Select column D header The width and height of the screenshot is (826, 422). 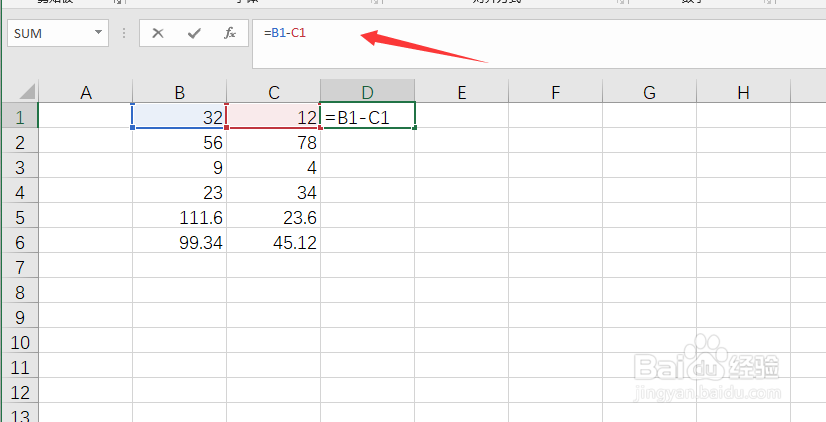[x=368, y=92]
